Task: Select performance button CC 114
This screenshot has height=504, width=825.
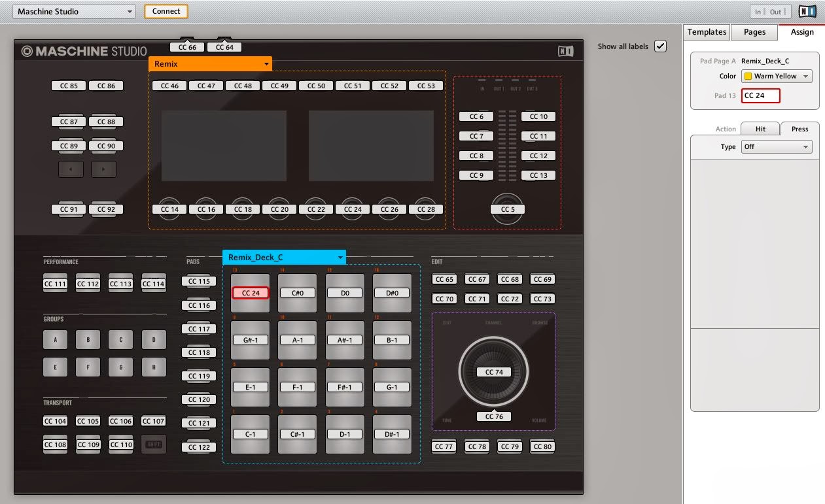Action: tap(154, 284)
